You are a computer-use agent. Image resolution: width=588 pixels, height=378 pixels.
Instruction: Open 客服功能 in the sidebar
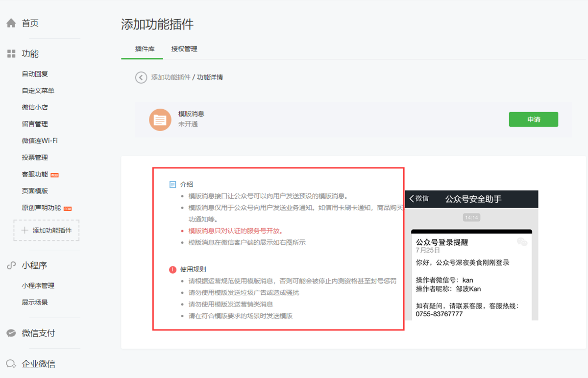35,174
